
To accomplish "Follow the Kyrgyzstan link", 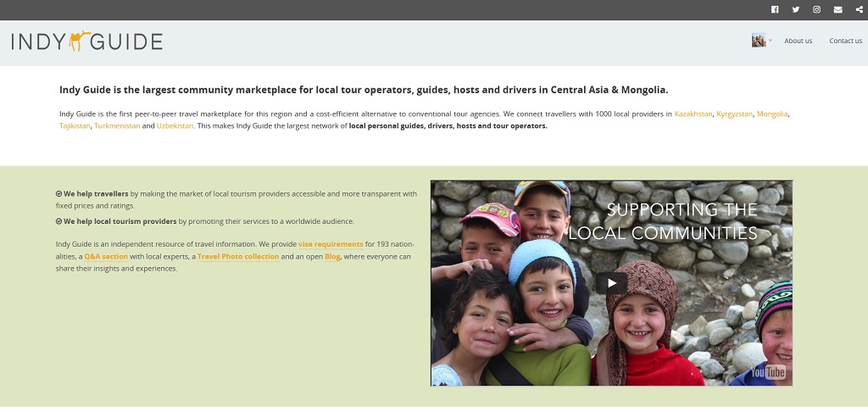I will (x=735, y=114).
